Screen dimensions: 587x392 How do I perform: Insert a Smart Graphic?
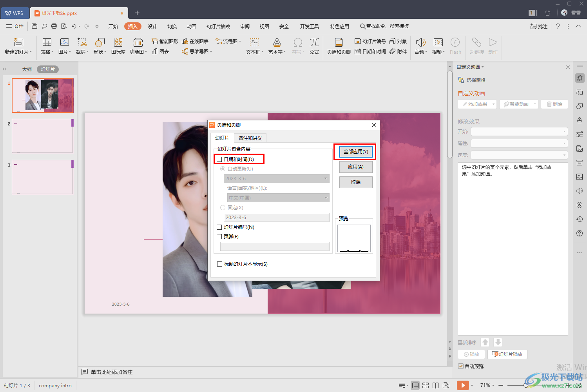click(x=165, y=41)
